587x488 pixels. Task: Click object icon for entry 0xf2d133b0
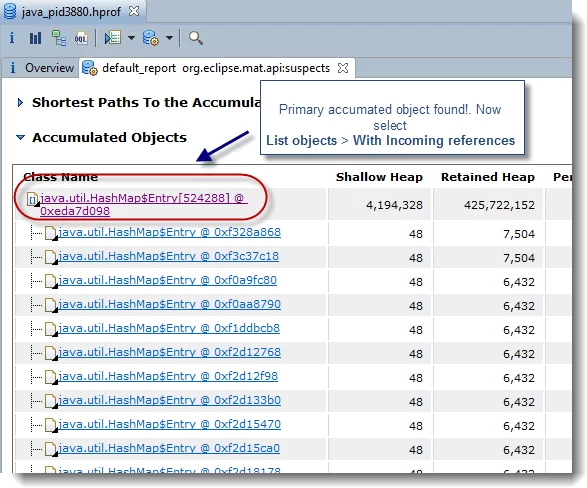pyautogui.click(x=51, y=401)
